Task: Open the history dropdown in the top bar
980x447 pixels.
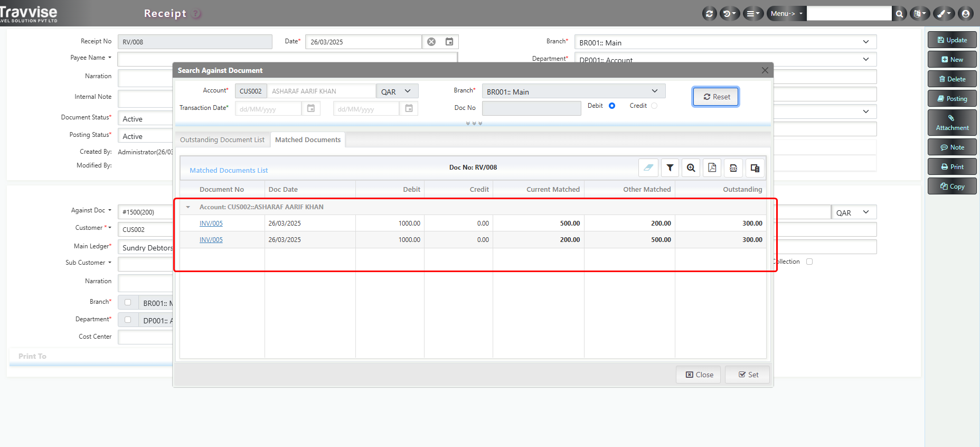Action: [730, 14]
